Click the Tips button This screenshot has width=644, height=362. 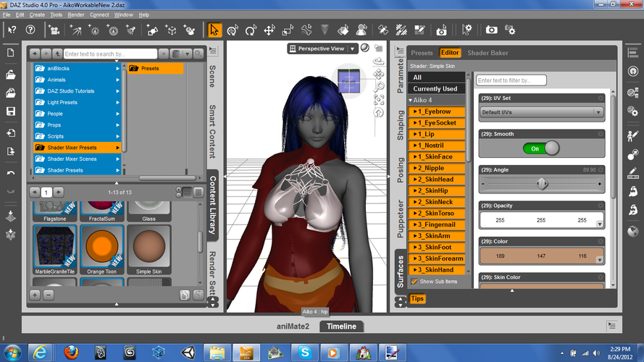click(x=417, y=298)
